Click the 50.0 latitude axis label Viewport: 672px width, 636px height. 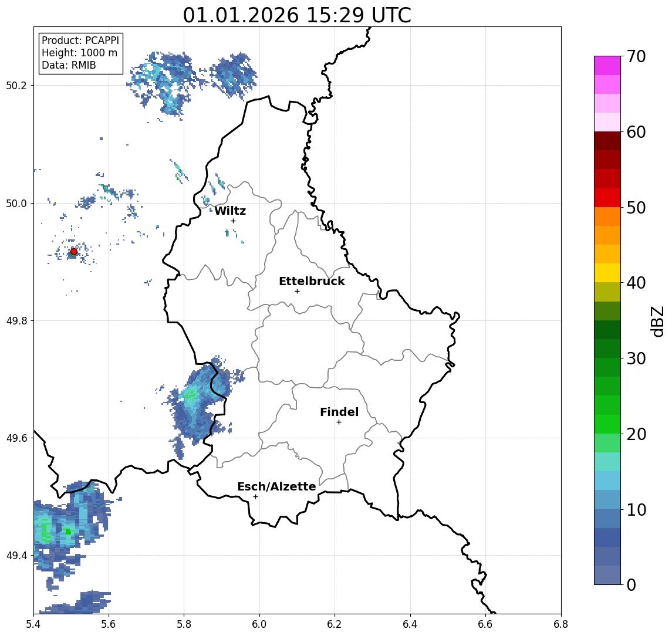(x=16, y=203)
